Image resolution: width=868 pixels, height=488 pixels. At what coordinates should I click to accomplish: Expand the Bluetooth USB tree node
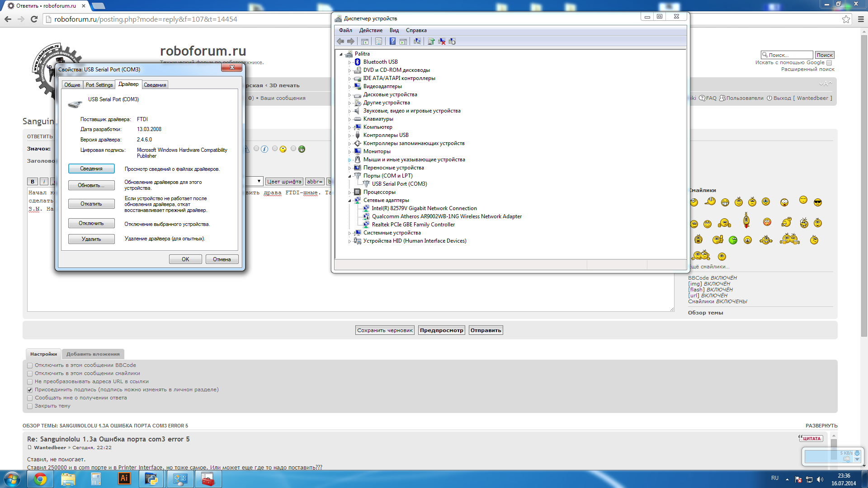click(x=349, y=62)
